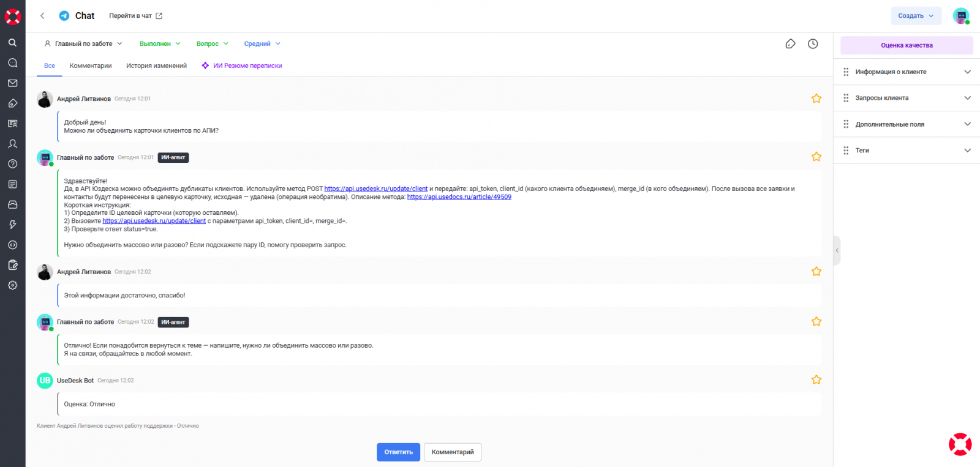Viewport: 980px width, 467px height.
Task: Open the mail envelope section in sidebar
Action: pyautogui.click(x=12, y=83)
